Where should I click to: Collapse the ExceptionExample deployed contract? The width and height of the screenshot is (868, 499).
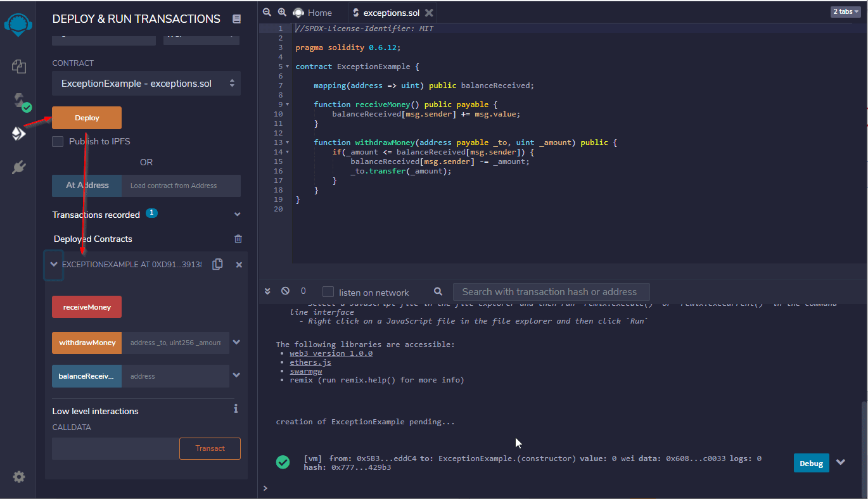tap(54, 265)
